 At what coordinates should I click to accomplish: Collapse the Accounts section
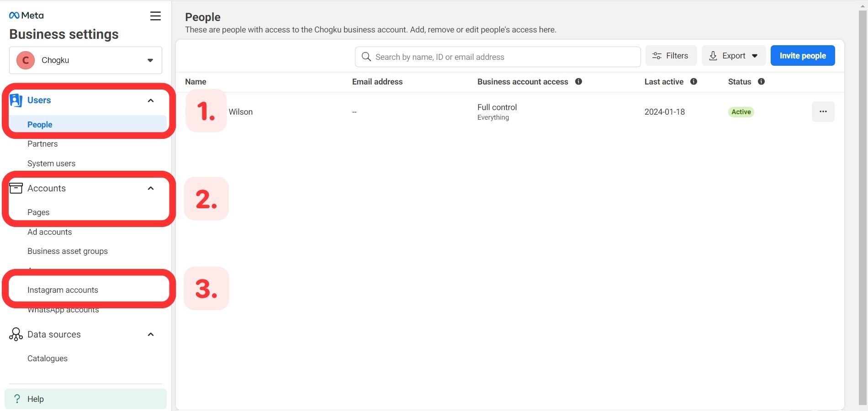point(151,188)
